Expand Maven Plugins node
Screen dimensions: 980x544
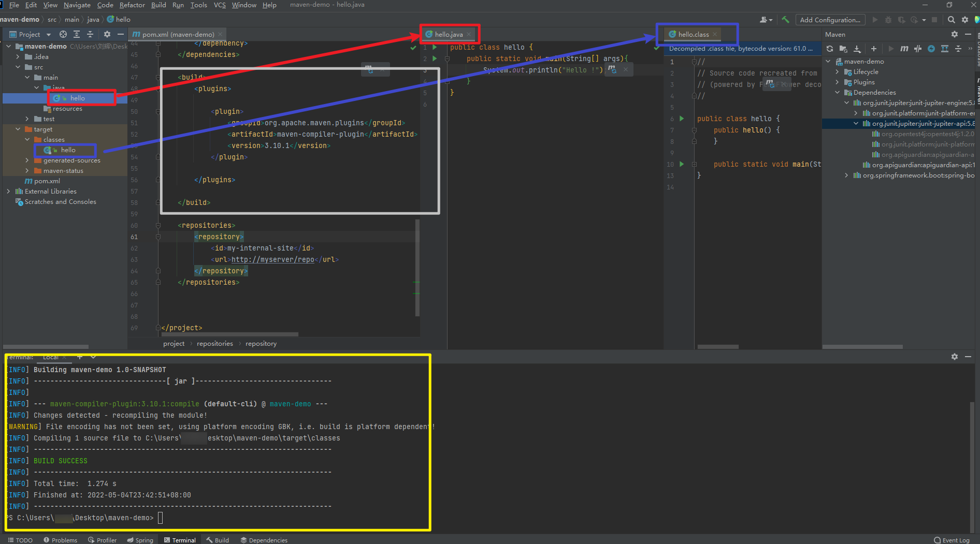(838, 82)
